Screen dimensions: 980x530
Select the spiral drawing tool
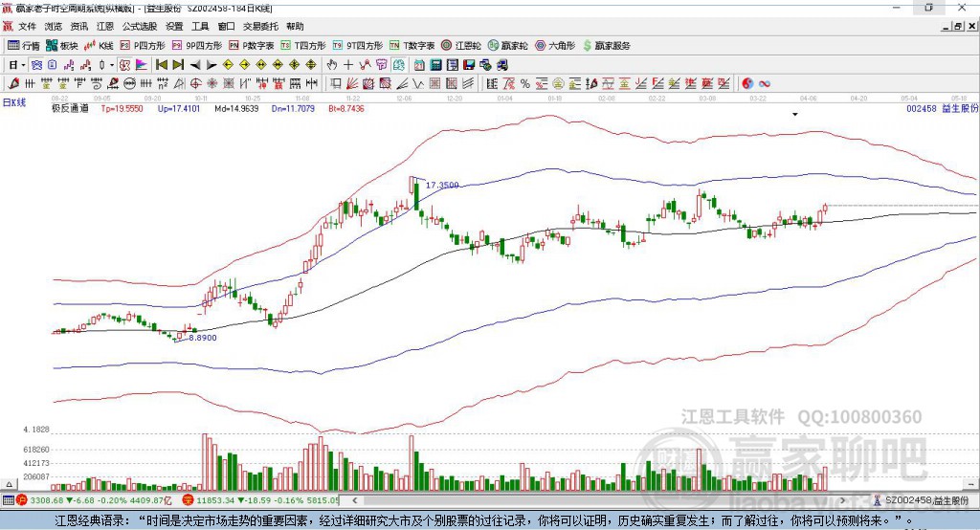(x=97, y=84)
